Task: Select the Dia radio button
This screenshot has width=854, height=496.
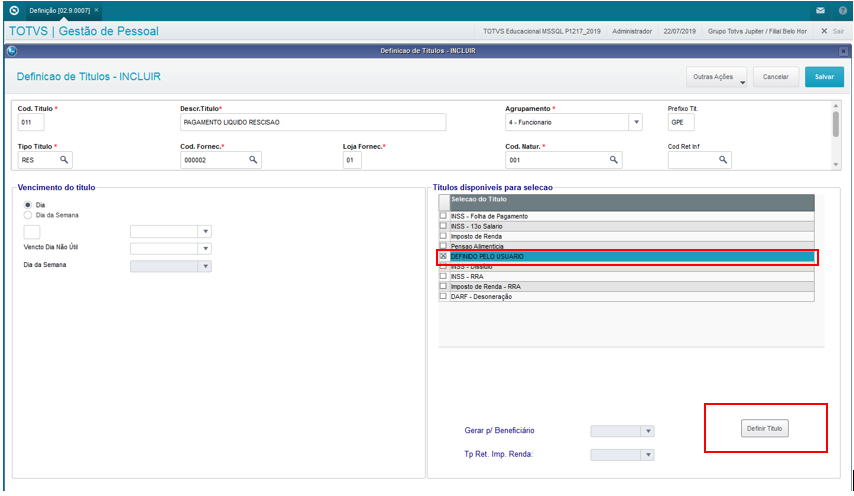Action: coord(27,205)
